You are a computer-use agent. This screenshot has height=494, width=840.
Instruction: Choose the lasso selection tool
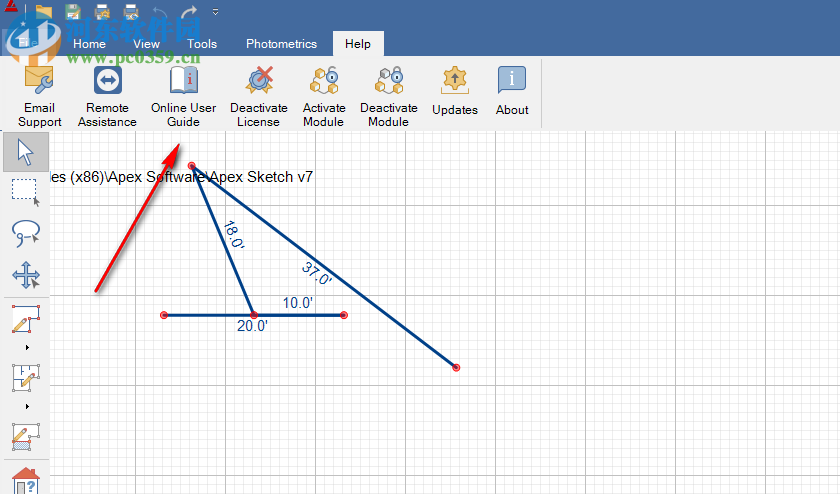(x=26, y=234)
